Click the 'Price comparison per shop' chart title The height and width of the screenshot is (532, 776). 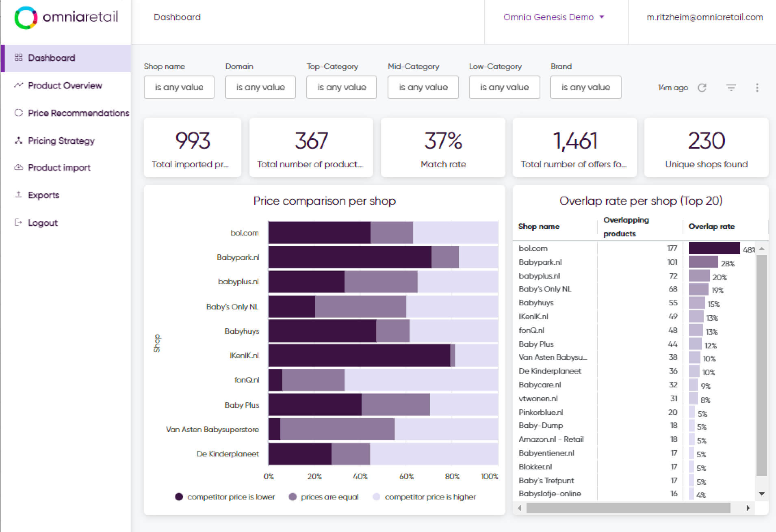[x=324, y=201]
